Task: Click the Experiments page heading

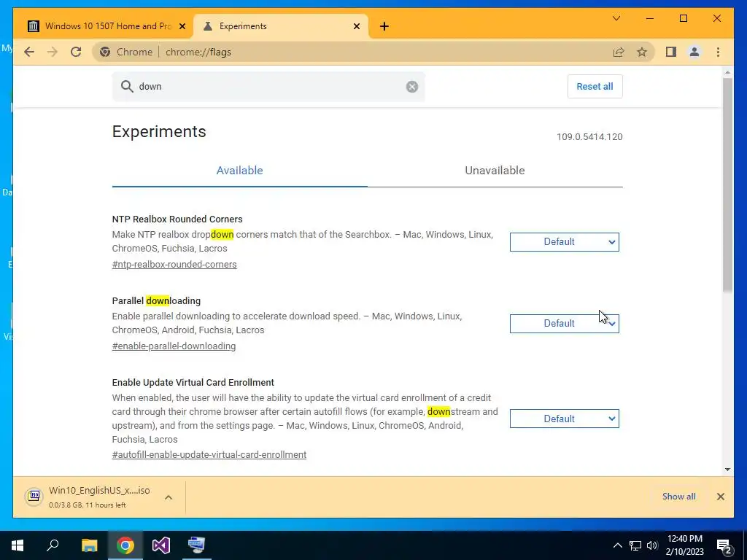Action: 159,131
